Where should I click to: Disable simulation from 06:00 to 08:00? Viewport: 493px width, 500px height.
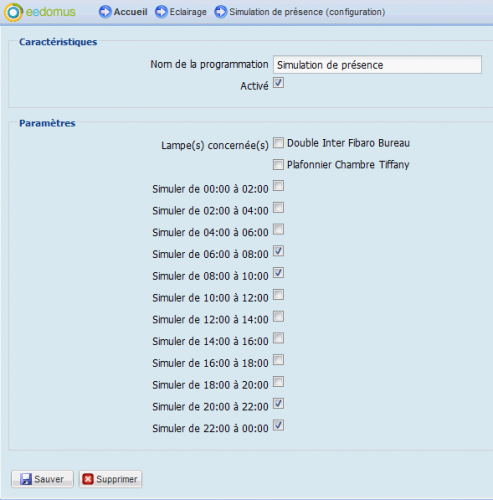click(x=278, y=251)
